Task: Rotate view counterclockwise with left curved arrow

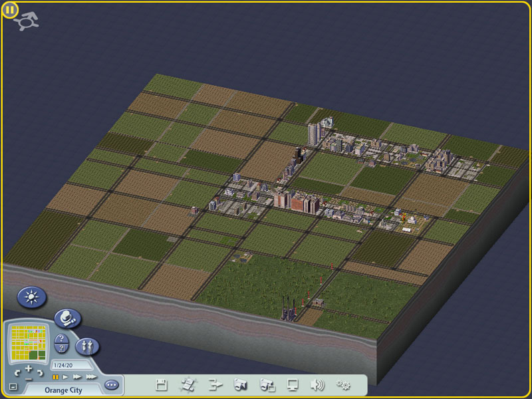Action: pyautogui.click(x=17, y=373)
